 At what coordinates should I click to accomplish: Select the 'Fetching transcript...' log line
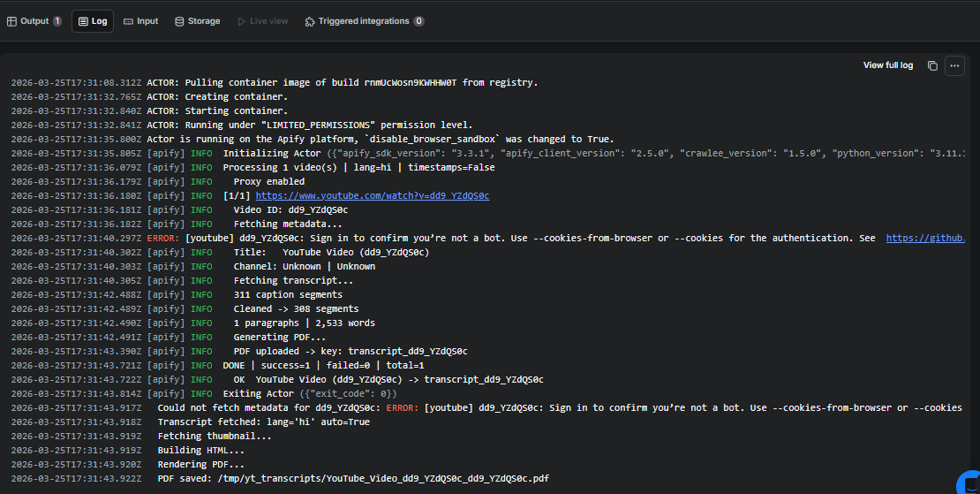click(x=182, y=281)
